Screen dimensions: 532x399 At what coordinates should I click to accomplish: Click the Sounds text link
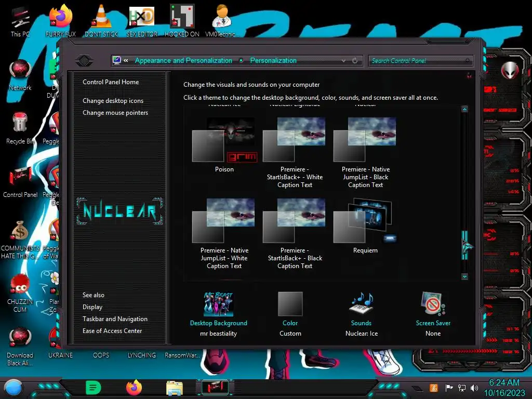(x=362, y=323)
